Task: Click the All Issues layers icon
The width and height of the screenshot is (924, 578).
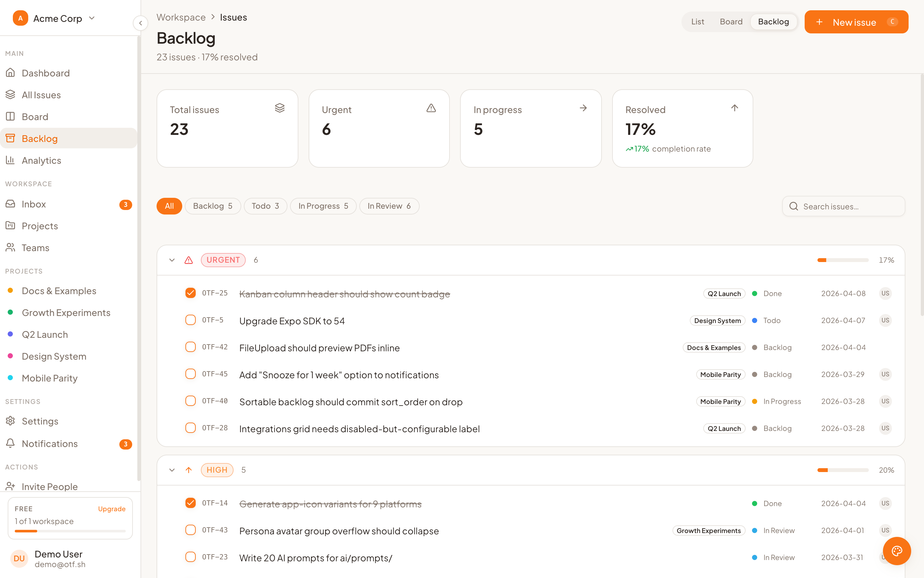Action: (11, 94)
